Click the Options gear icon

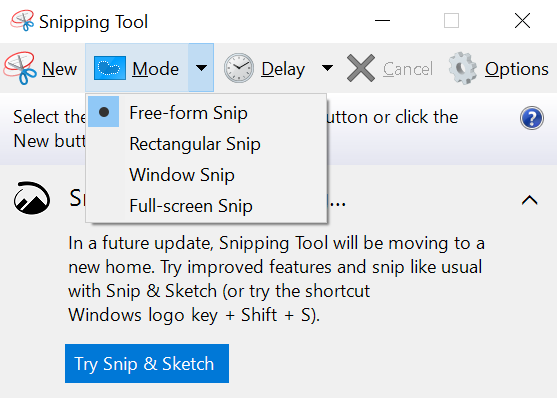(462, 68)
